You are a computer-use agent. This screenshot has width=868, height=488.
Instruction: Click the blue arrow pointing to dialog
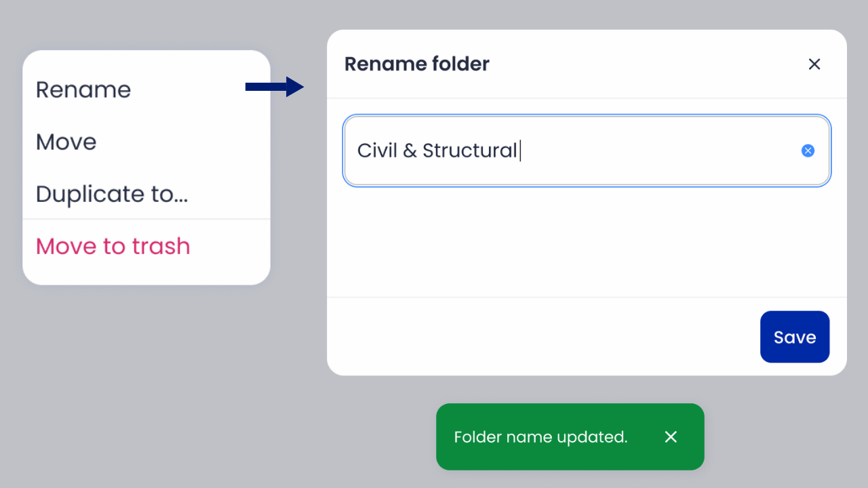click(275, 87)
